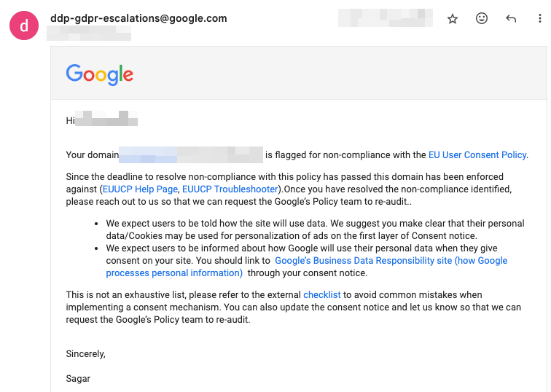551x392 pixels.
Task: Open the external checklist link
Action: click(x=322, y=295)
